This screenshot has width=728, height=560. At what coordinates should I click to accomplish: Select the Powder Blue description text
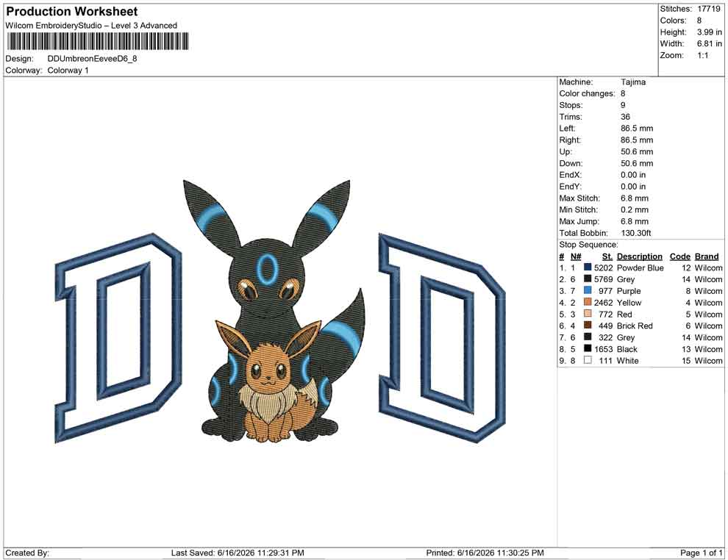[x=640, y=268]
